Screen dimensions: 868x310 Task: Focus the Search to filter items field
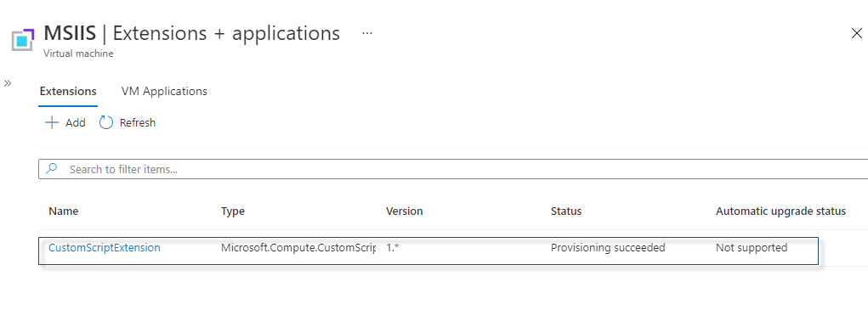tap(453, 169)
